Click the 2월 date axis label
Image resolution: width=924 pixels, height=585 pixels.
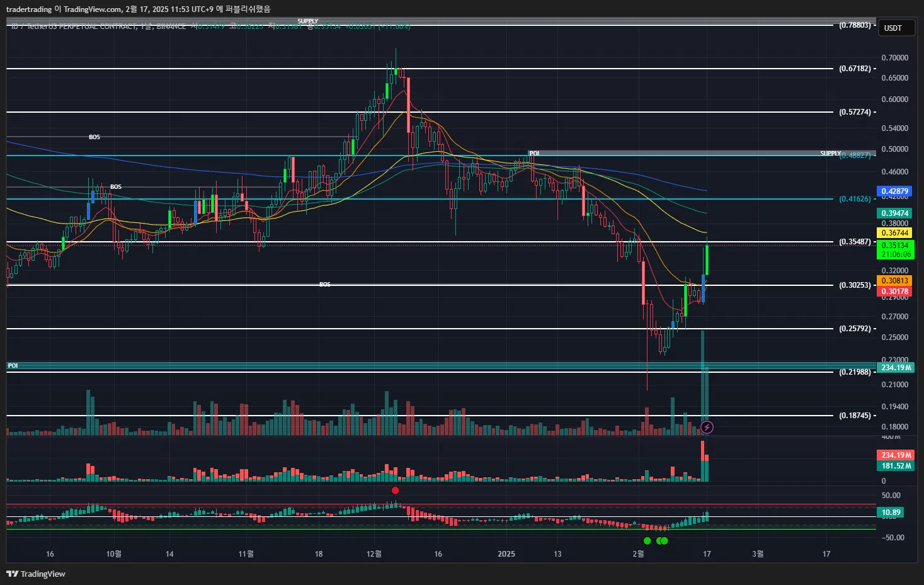coord(638,554)
